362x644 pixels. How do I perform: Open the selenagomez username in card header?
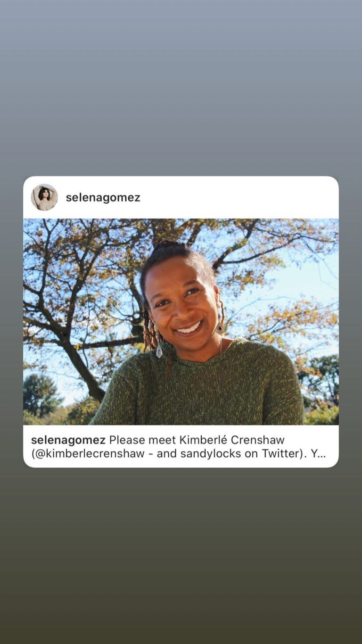103,198
